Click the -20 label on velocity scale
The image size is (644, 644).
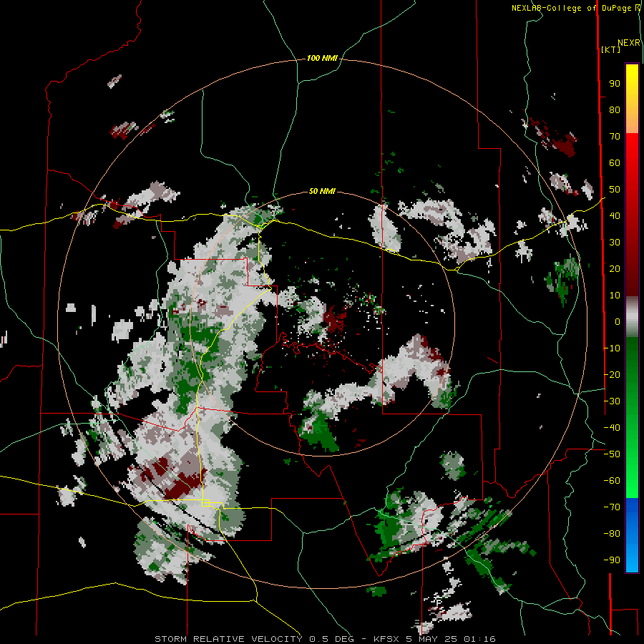612,374
